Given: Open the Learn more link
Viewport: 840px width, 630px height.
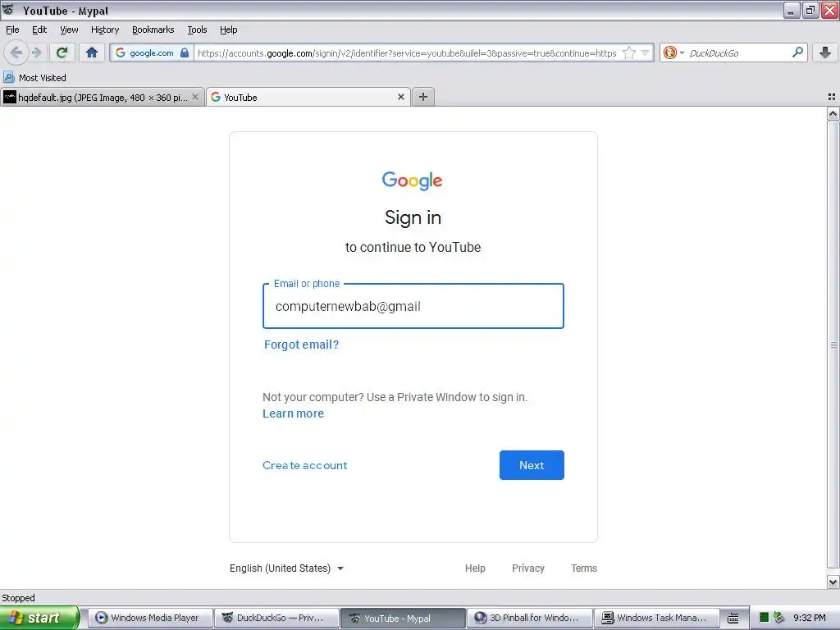Looking at the screenshot, I should click(x=293, y=413).
